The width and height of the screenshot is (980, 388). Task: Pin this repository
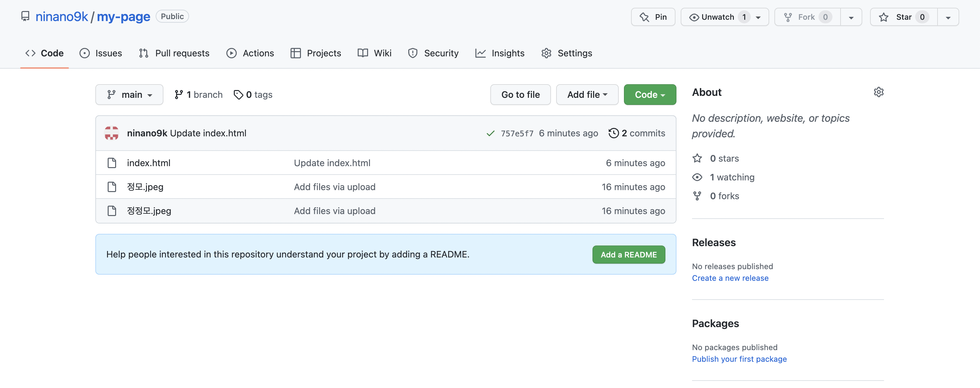653,17
